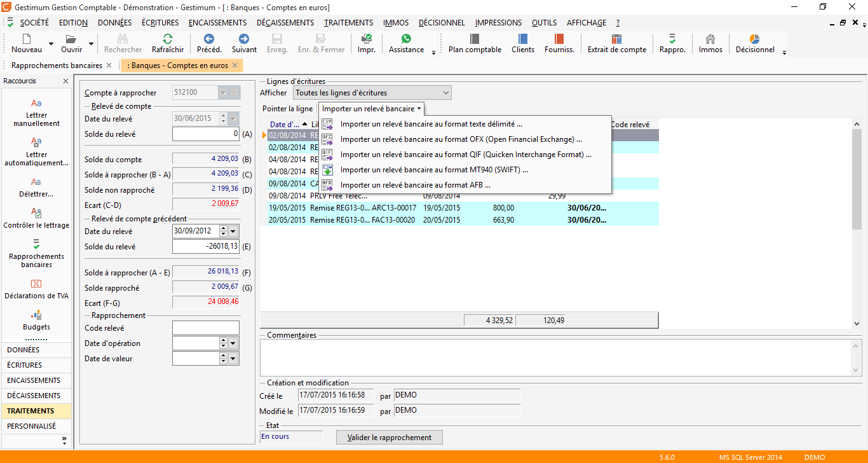
Task: Open the PERSONNALISÉ shortcut section
Action: pos(36,426)
